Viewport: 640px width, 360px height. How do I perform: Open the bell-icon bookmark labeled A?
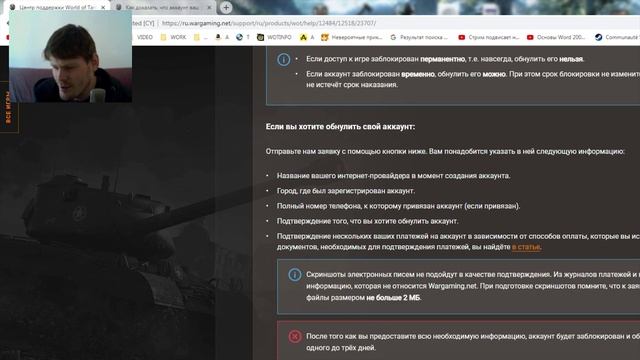(222, 37)
